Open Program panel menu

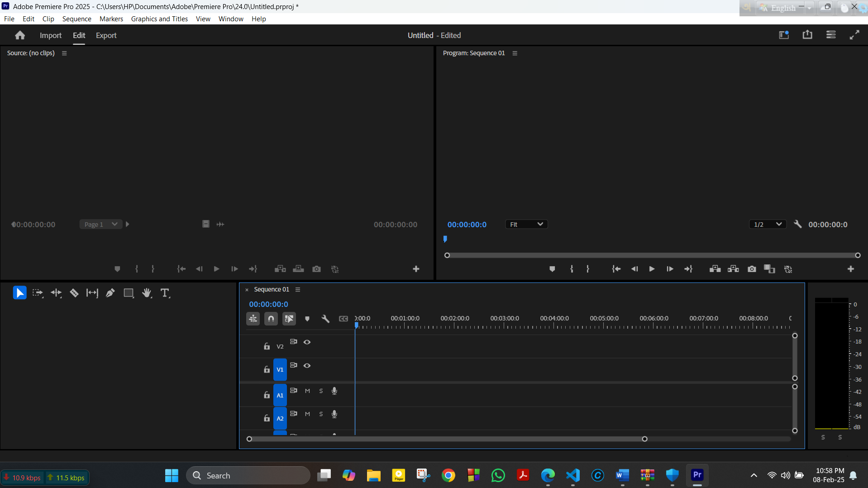[x=515, y=53]
